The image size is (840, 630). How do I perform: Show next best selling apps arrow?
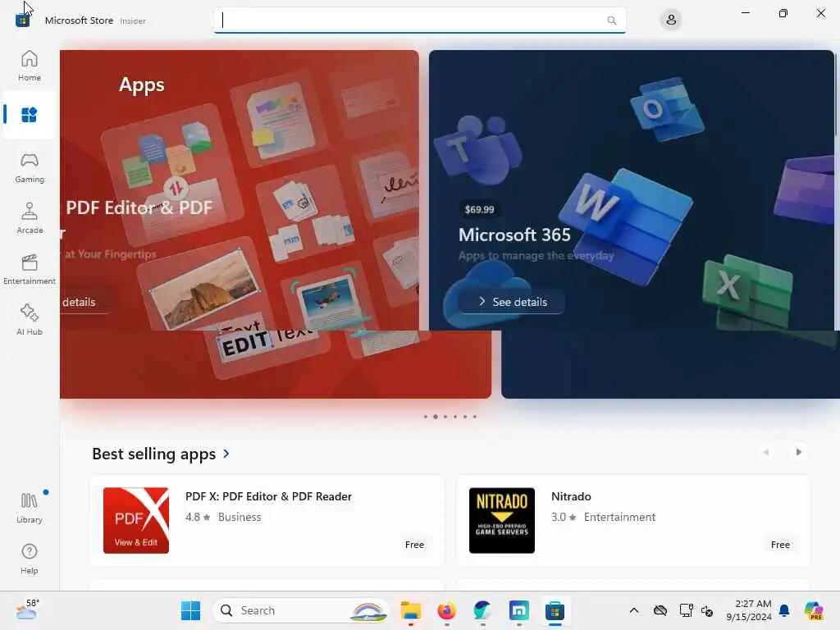pyautogui.click(x=798, y=452)
